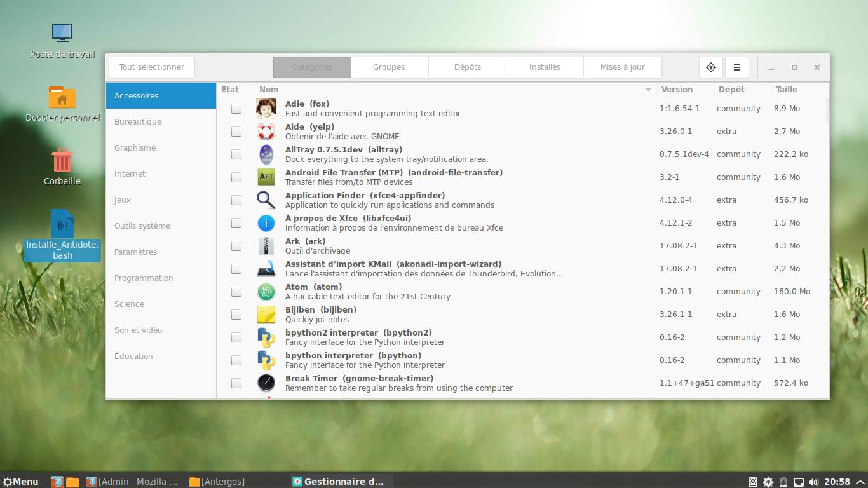This screenshot has height=488, width=868.
Task: Check the box for Atom
Action: pos(236,292)
